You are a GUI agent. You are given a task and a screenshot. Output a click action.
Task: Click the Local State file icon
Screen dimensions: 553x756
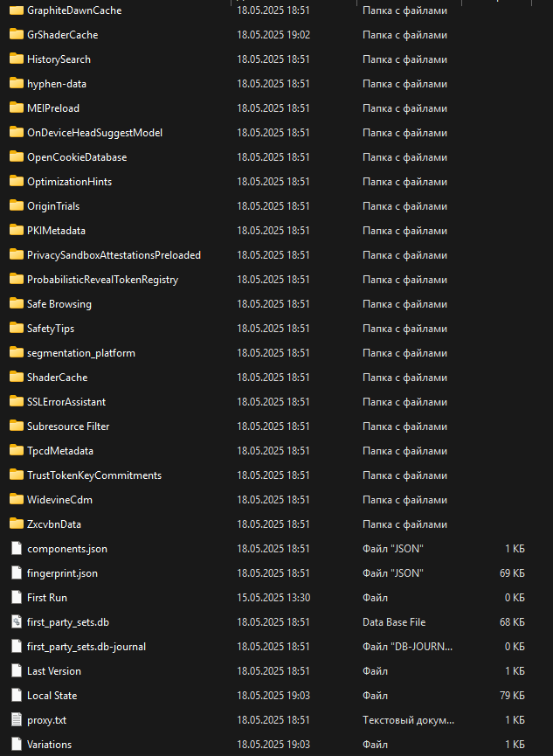coord(16,696)
